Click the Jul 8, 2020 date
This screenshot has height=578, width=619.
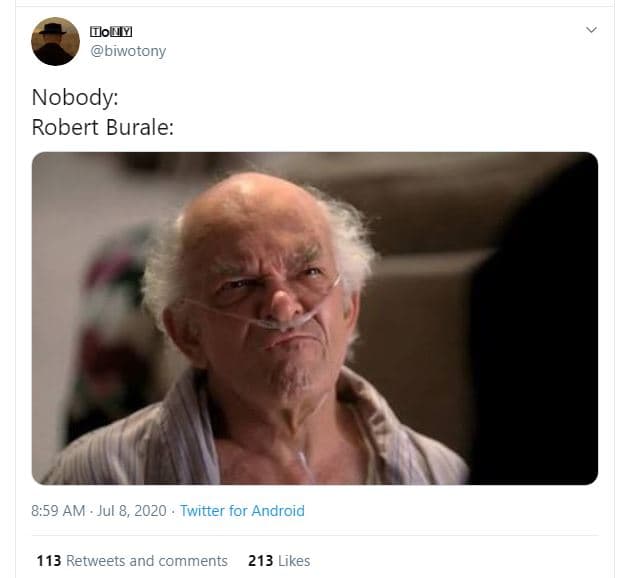[x=131, y=511]
